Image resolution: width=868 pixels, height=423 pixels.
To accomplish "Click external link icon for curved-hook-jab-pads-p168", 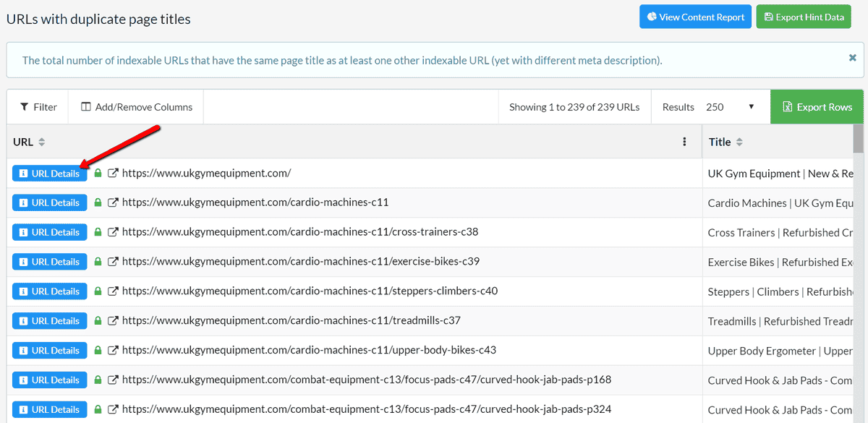I will (113, 380).
